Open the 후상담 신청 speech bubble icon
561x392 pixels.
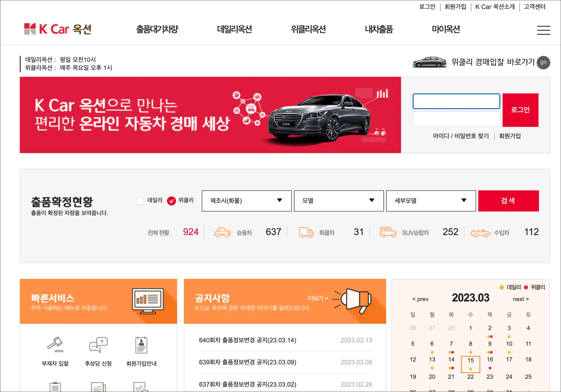click(x=98, y=345)
